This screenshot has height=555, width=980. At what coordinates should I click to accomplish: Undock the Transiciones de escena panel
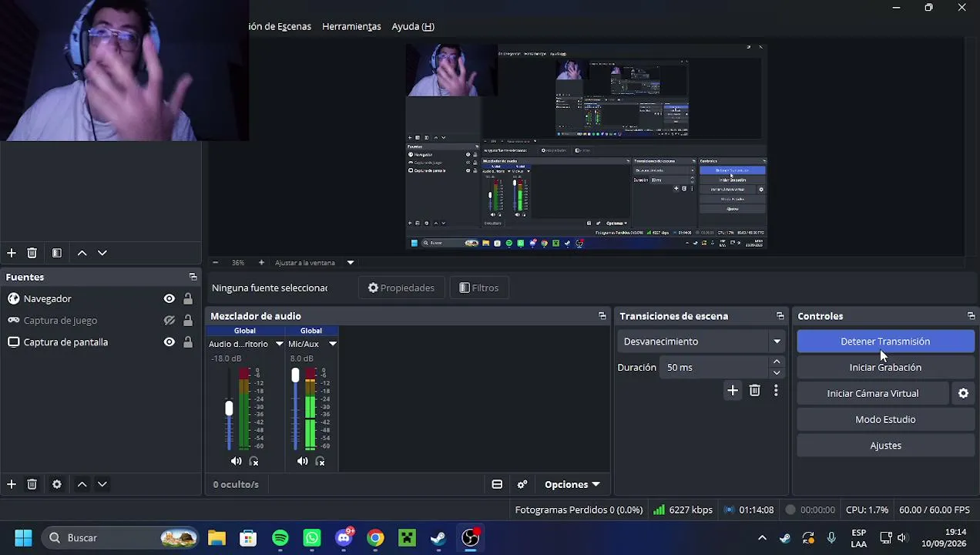(780, 316)
